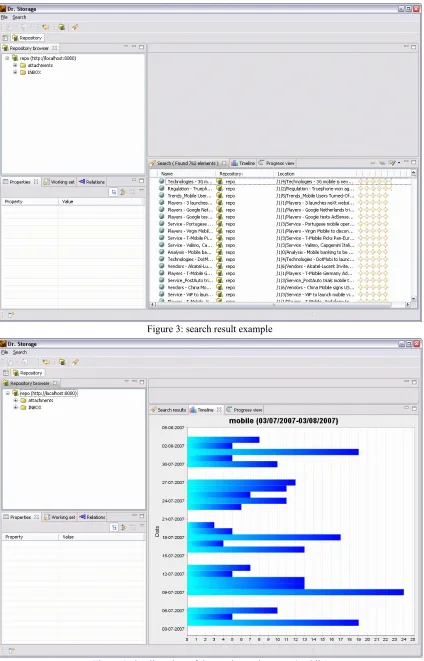
Task: Click the yellow arrow toolbar icon in the search result window
Action: [46, 27]
